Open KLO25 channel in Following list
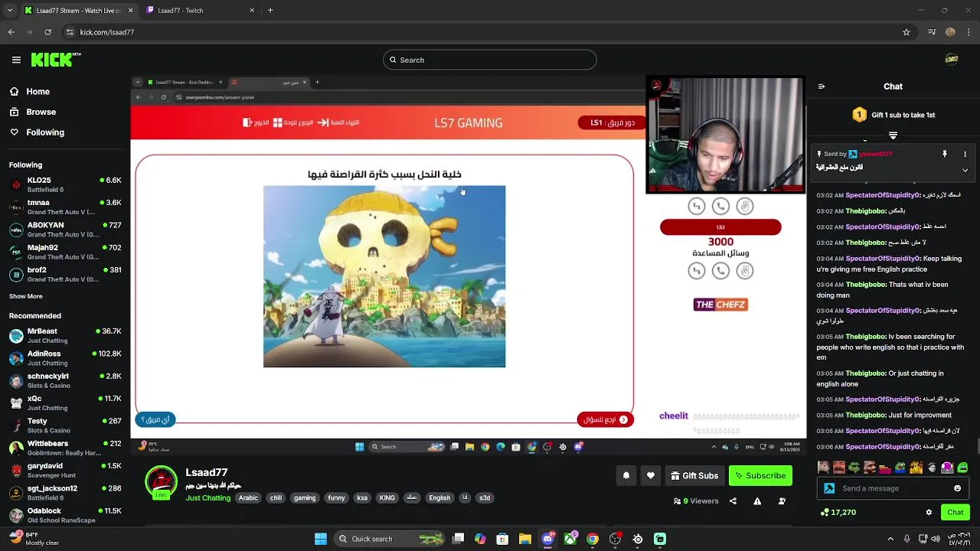The image size is (980, 551). (65, 184)
